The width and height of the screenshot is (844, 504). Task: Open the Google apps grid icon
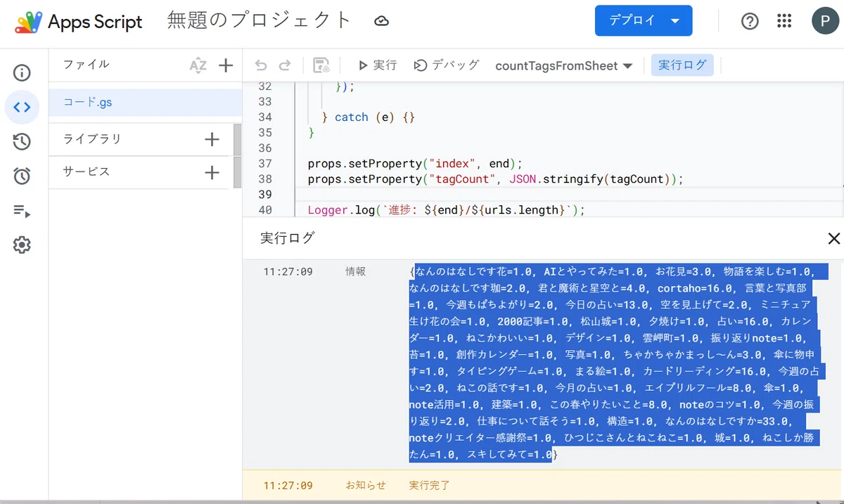tap(784, 21)
